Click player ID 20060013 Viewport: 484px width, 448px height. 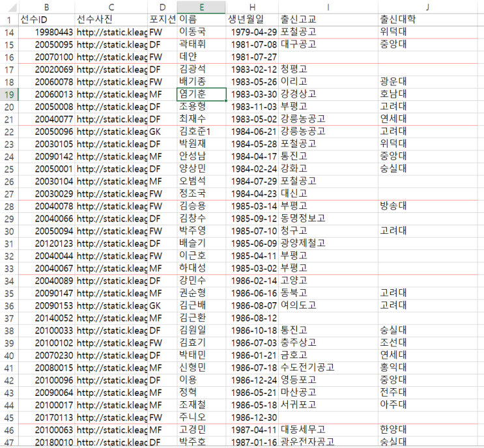pyautogui.click(x=47, y=94)
